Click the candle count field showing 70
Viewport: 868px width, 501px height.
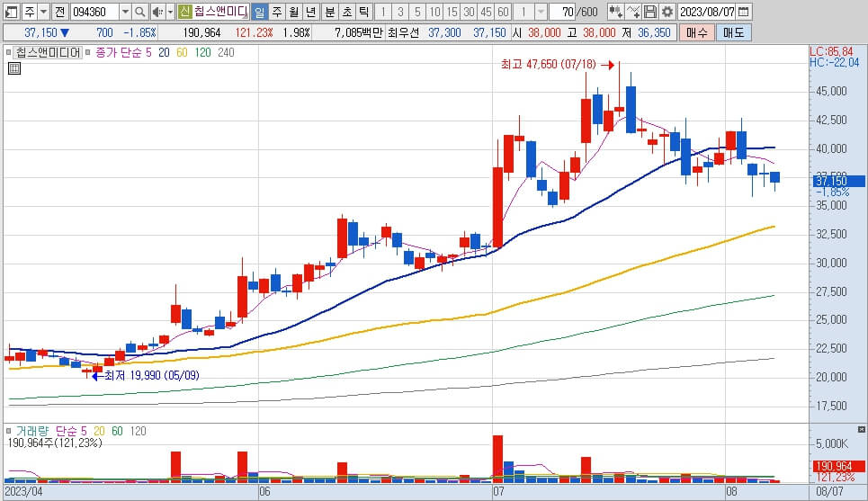[562, 12]
